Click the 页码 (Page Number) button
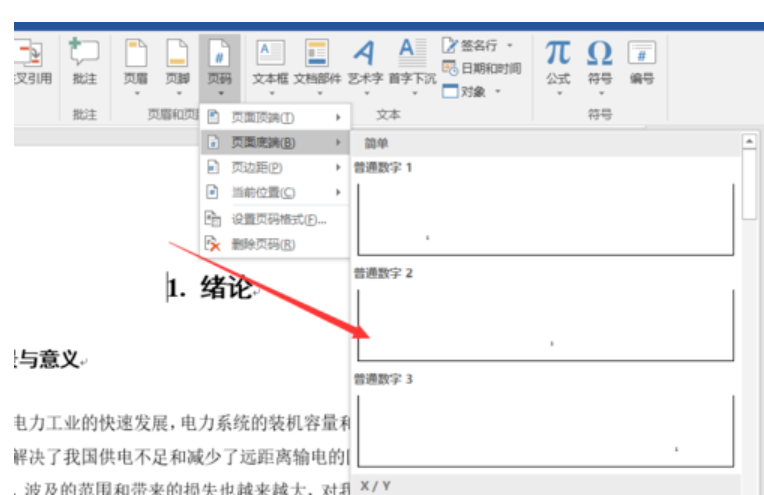Viewport: 764px width, 495px height. [218, 62]
